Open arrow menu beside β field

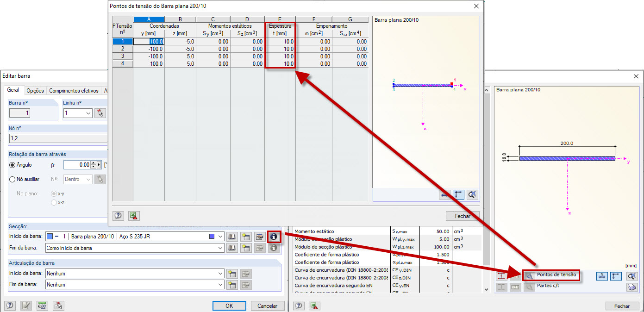click(x=99, y=165)
